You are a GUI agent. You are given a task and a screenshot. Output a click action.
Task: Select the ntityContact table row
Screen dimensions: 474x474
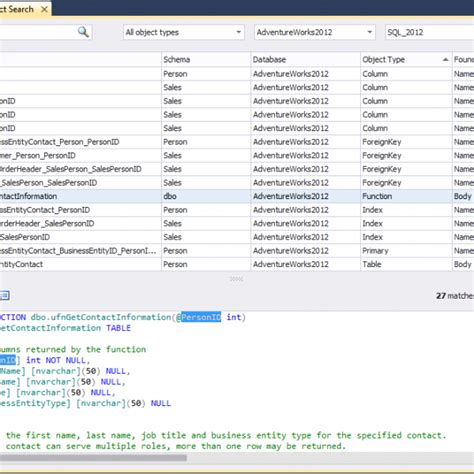pyautogui.click(x=237, y=264)
